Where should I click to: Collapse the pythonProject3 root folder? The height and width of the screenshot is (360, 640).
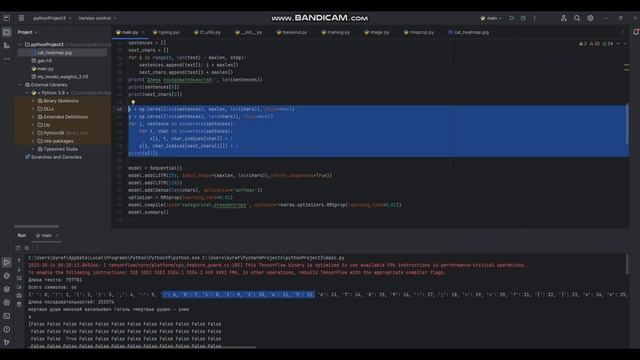coord(20,44)
